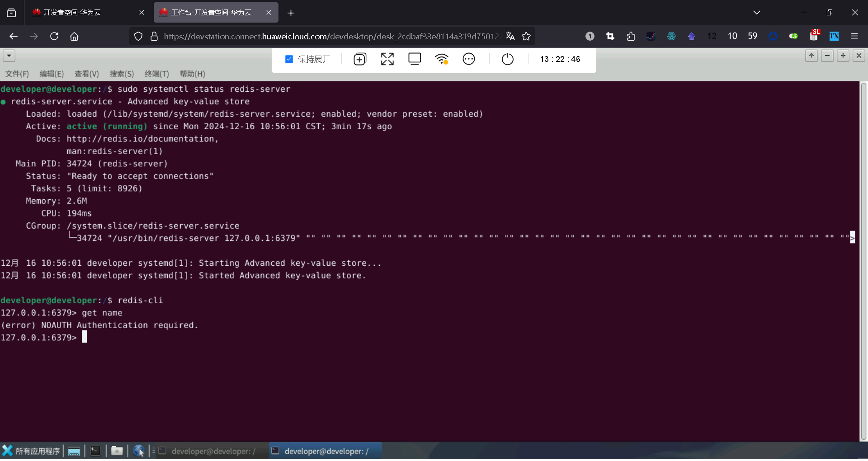Click the tracking protection shield icon
Viewport: 868px width, 461px height.
point(139,36)
